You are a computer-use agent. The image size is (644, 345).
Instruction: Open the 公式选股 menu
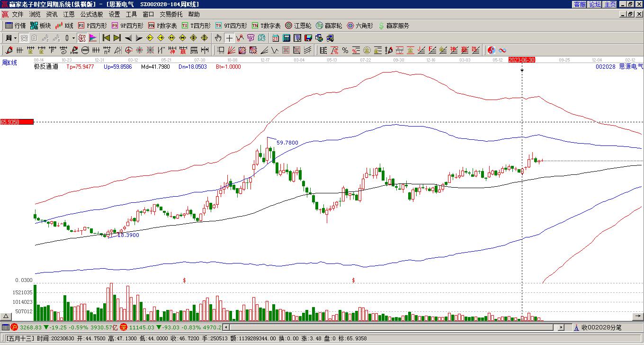pos(91,15)
